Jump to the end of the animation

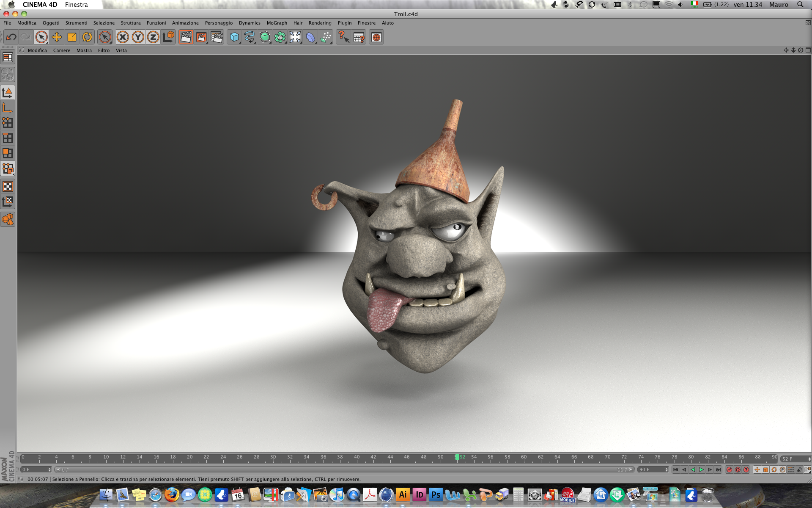click(x=718, y=469)
